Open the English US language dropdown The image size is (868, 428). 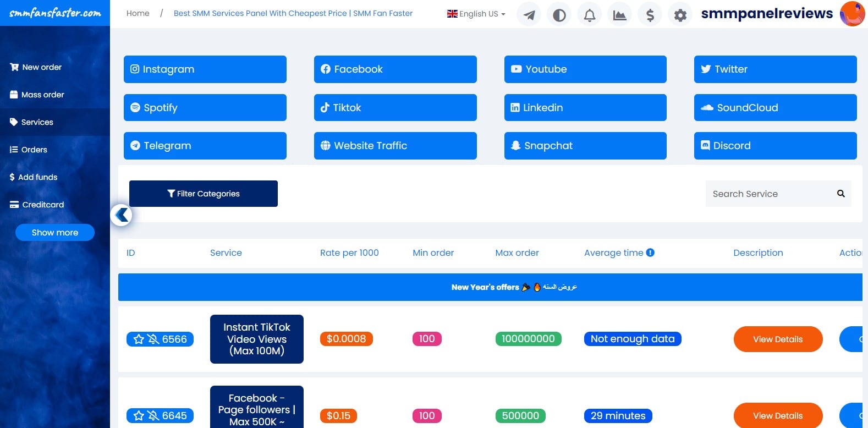click(476, 14)
